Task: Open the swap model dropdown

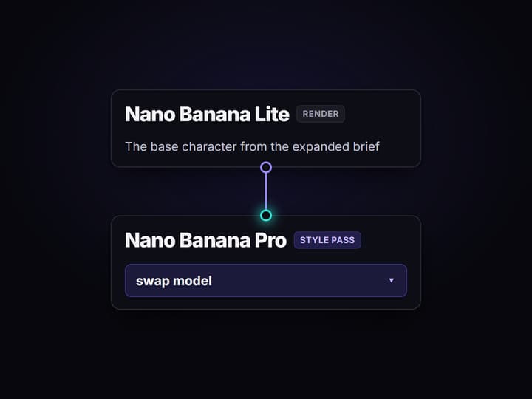Action: click(266, 281)
